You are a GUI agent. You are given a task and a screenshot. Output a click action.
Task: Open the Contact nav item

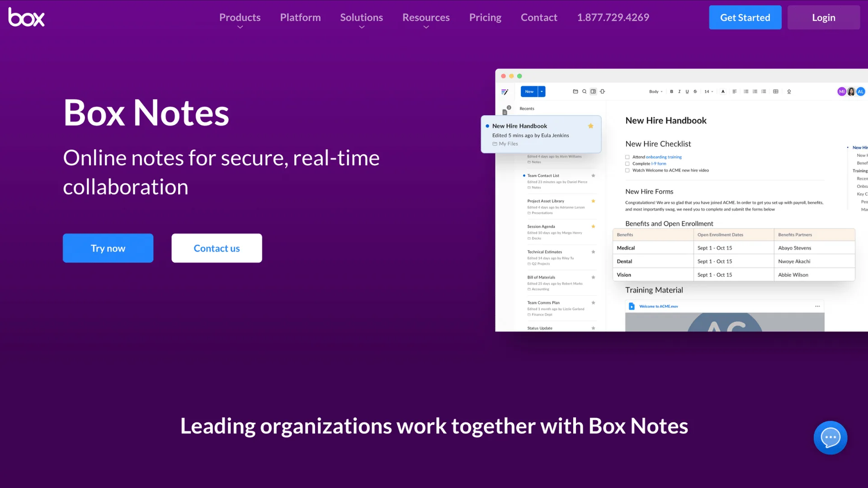coord(539,18)
